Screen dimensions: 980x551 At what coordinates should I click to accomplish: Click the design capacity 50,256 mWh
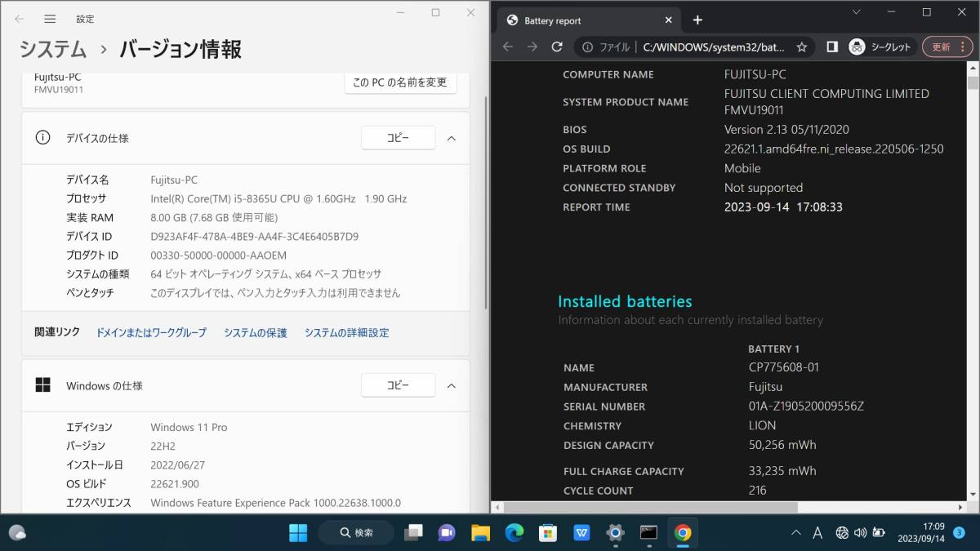point(782,445)
